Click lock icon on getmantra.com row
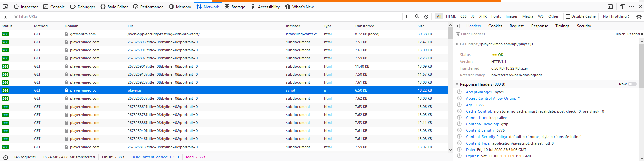The height and width of the screenshot is (161, 644). tap(66, 34)
